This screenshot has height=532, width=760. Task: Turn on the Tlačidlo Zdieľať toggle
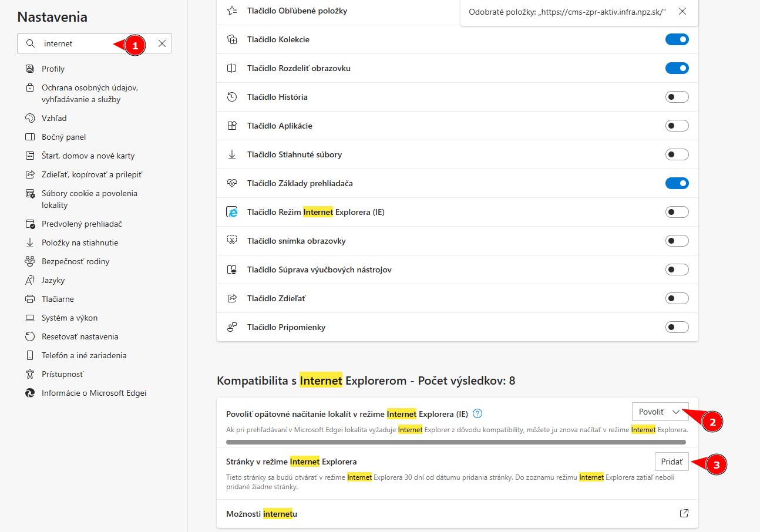677,298
